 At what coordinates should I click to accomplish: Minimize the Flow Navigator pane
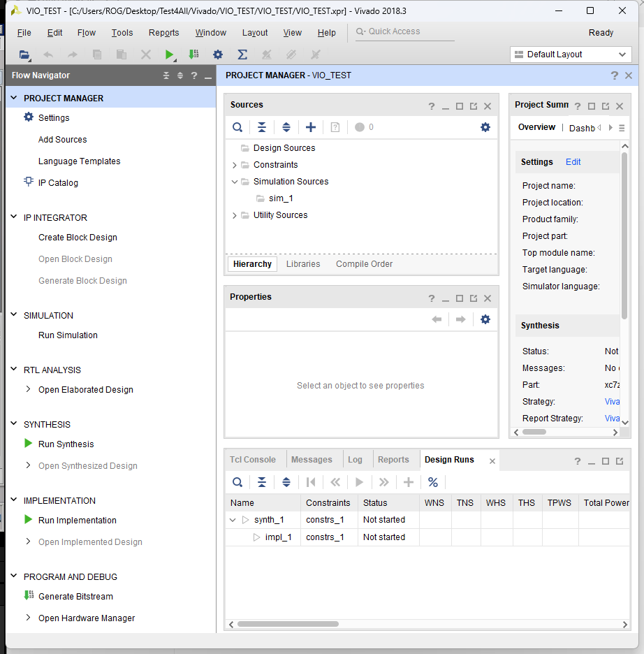click(x=208, y=77)
